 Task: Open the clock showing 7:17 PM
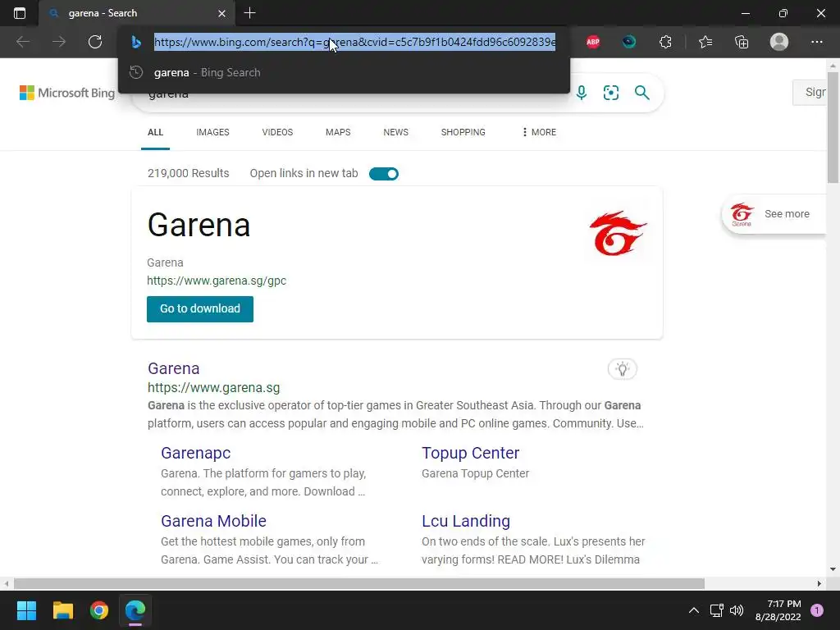tap(778, 610)
